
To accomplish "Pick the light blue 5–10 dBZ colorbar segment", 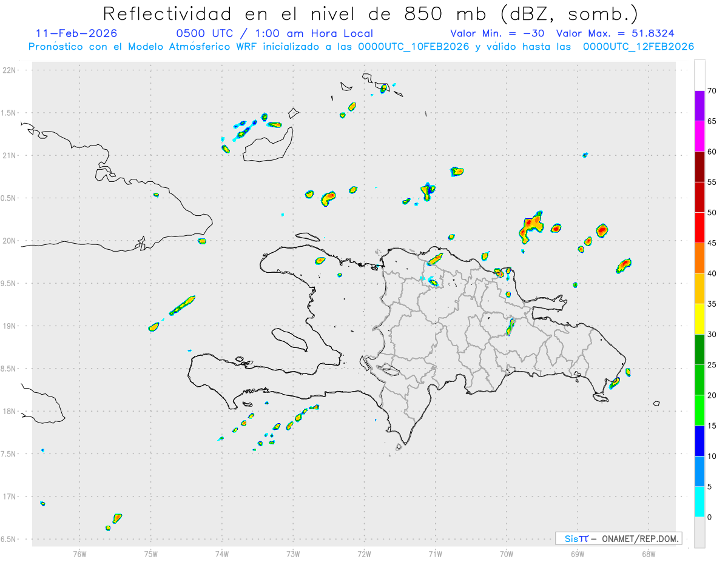I will [699, 472].
